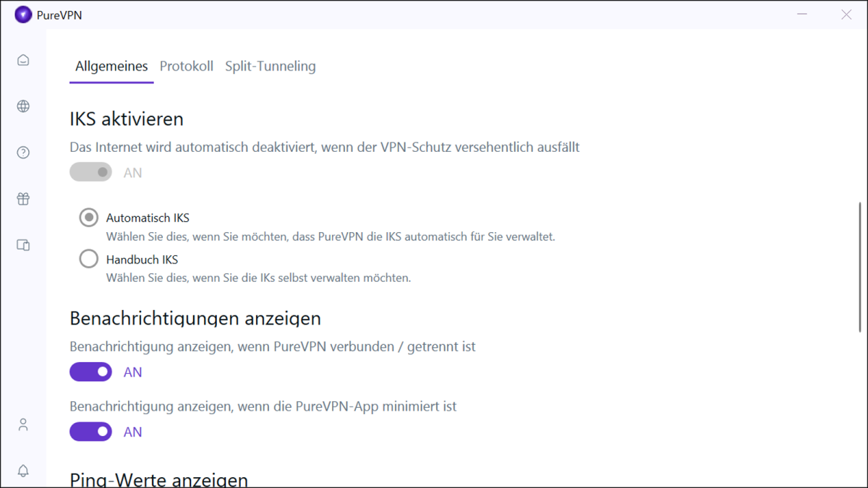Open the Split-Tunneling tab
Image resolution: width=868 pixels, height=488 pixels.
pyautogui.click(x=271, y=67)
